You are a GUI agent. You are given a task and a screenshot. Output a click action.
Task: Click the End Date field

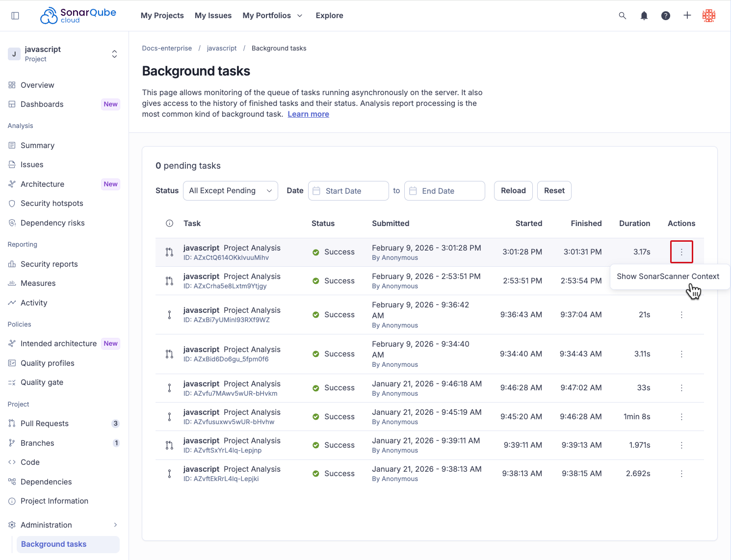coord(444,191)
